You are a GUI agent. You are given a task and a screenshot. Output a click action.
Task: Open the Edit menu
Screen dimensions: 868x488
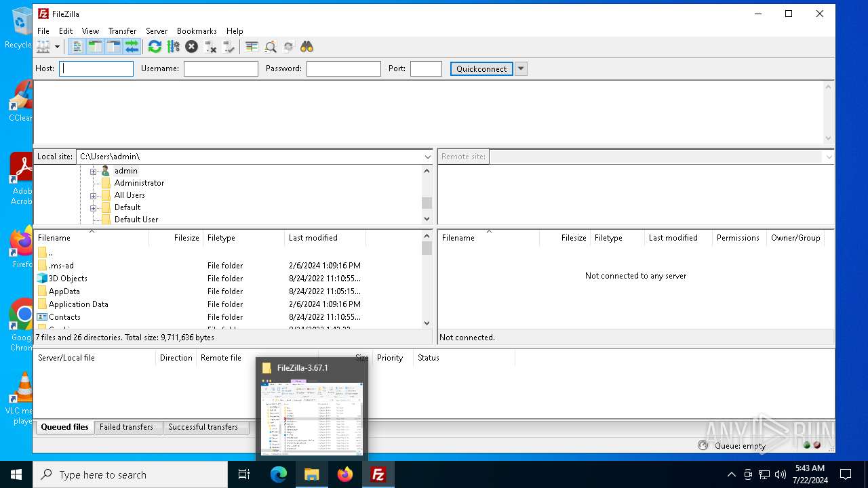click(66, 31)
